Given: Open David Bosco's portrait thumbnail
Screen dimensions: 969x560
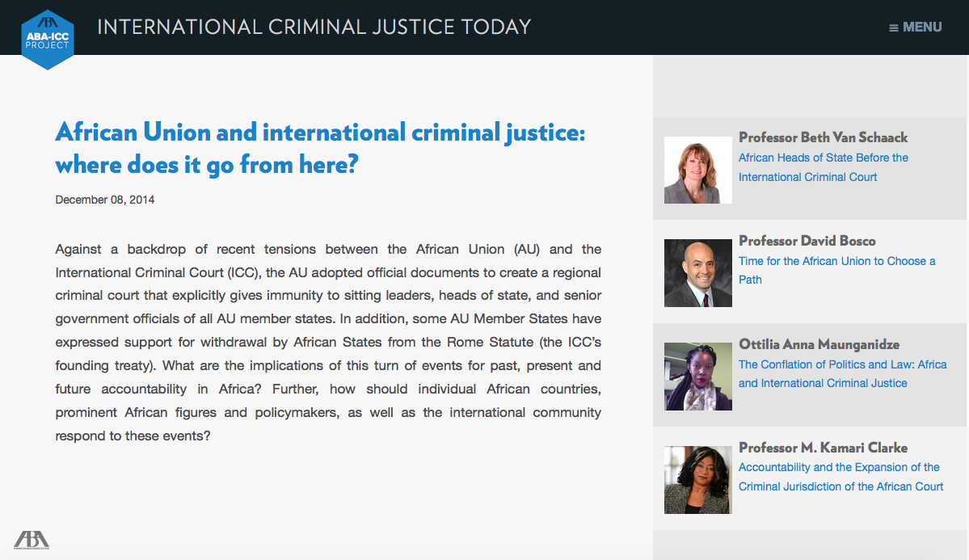Looking at the screenshot, I should (697, 273).
